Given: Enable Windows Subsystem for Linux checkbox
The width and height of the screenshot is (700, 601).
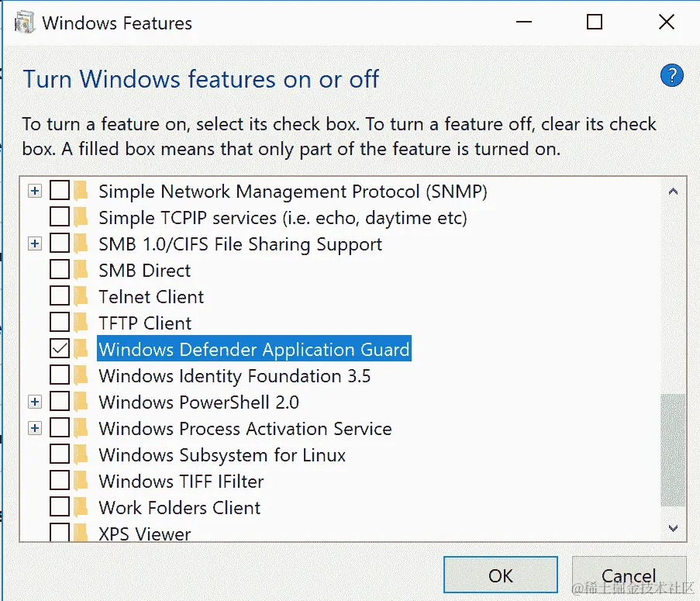Looking at the screenshot, I should click(60, 454).
